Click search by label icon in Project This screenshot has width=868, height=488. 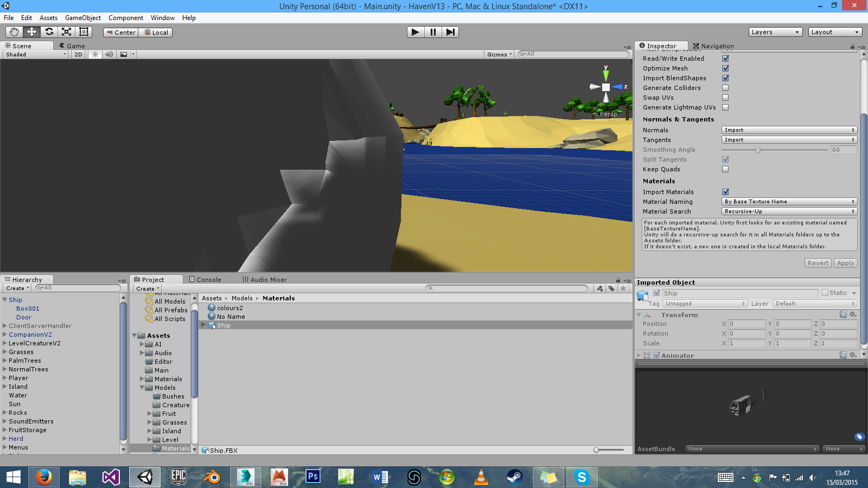point(611,288)
